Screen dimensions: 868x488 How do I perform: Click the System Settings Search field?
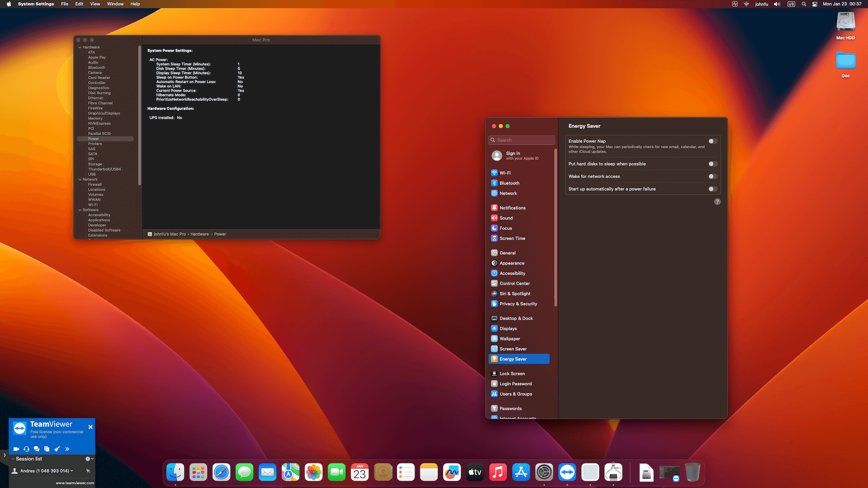521,140
